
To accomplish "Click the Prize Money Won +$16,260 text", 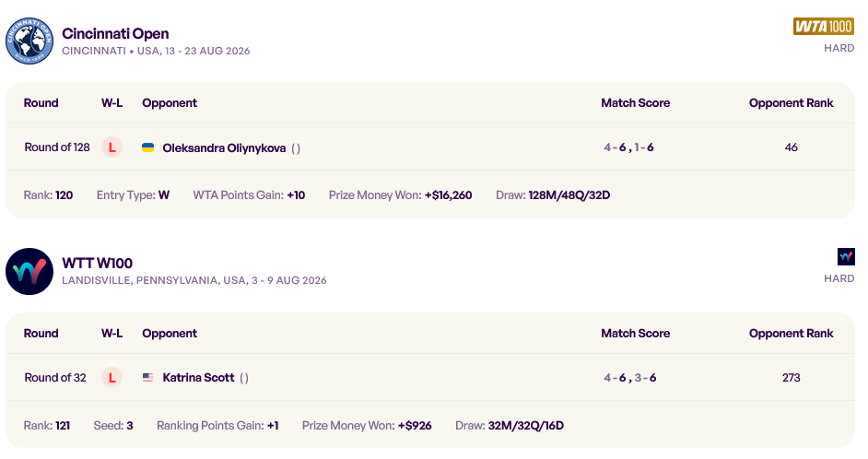I will [400, 195].
